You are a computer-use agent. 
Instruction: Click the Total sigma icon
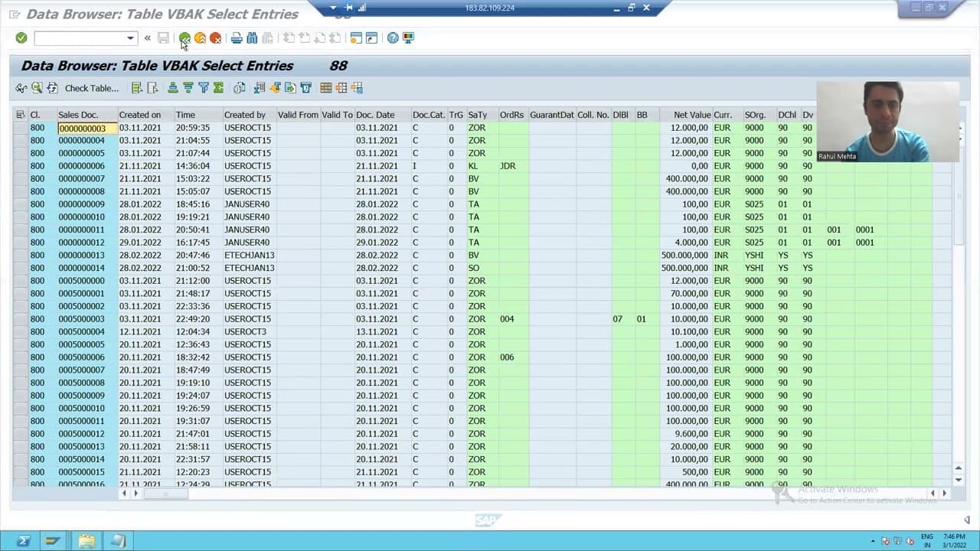point(219,88)
